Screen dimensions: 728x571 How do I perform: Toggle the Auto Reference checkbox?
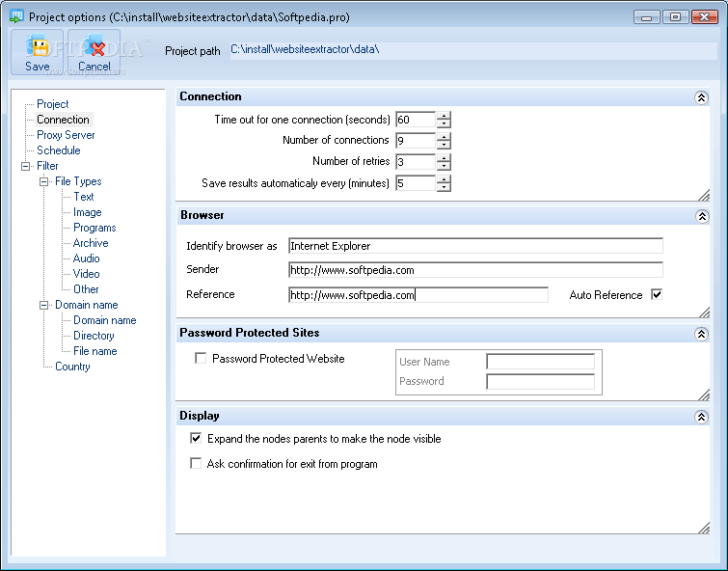[x=657, y=294]
